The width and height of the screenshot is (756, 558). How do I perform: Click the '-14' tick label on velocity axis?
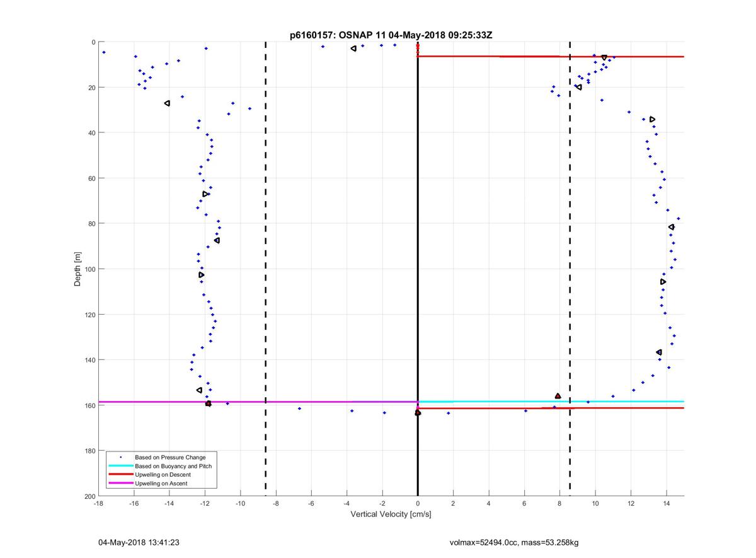pyautogui.click(x=169, y=504)
